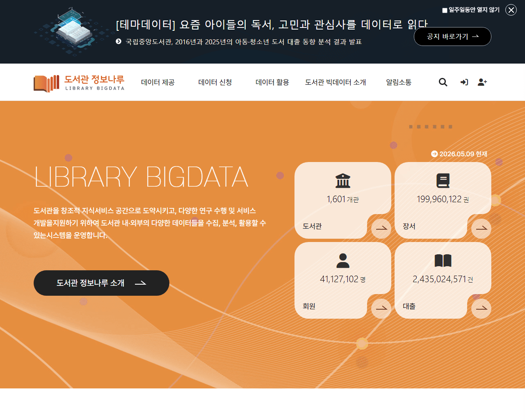Click 도서관 정보나루 소개 button

pyautogui.click(x=101, y=283)
